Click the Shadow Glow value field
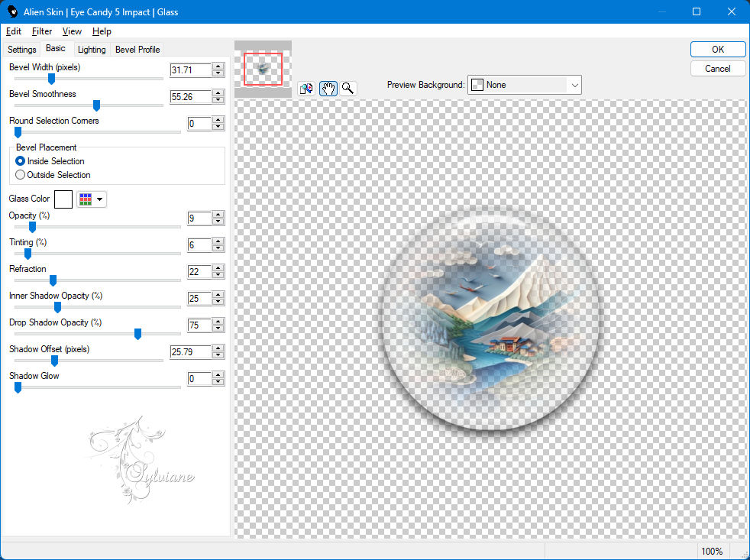The width and height of the screenshot is (750, 560). tap(199, 379)
